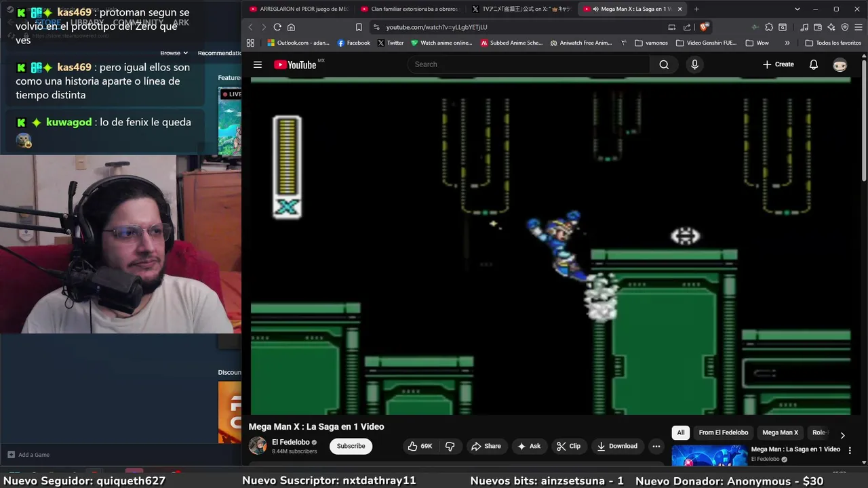Open the Watch anime online bookmark
This screenshot has height=488, width=868.
(x=441, y=43)
